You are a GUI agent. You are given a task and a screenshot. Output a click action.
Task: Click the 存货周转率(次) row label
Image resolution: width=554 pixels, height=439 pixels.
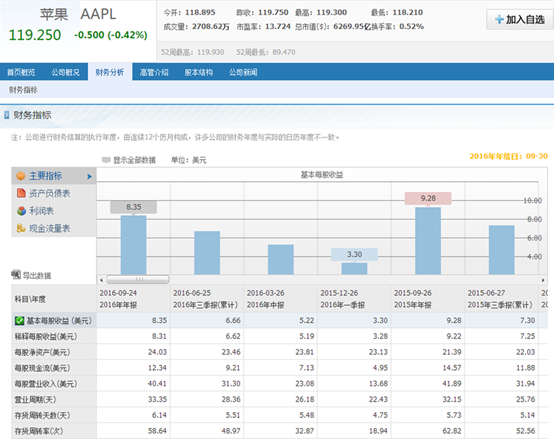(39, 431)
